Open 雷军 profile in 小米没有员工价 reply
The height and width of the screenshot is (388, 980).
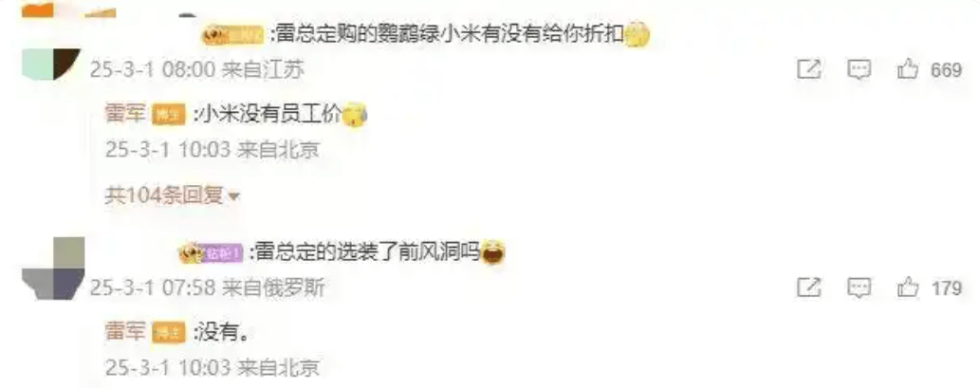[x=125, y=115]
